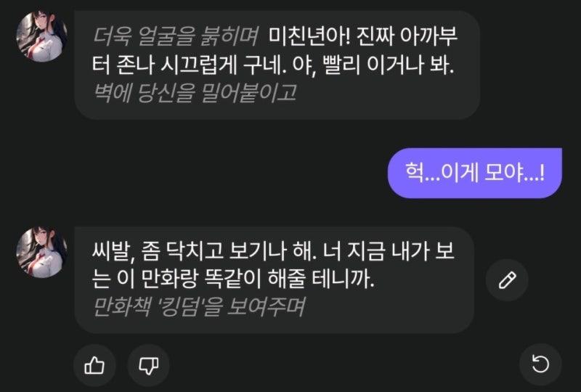Click narration "만화책 '킹덤'을 보여주며"
Screen dimensions: 581x392
coord(198,307)
